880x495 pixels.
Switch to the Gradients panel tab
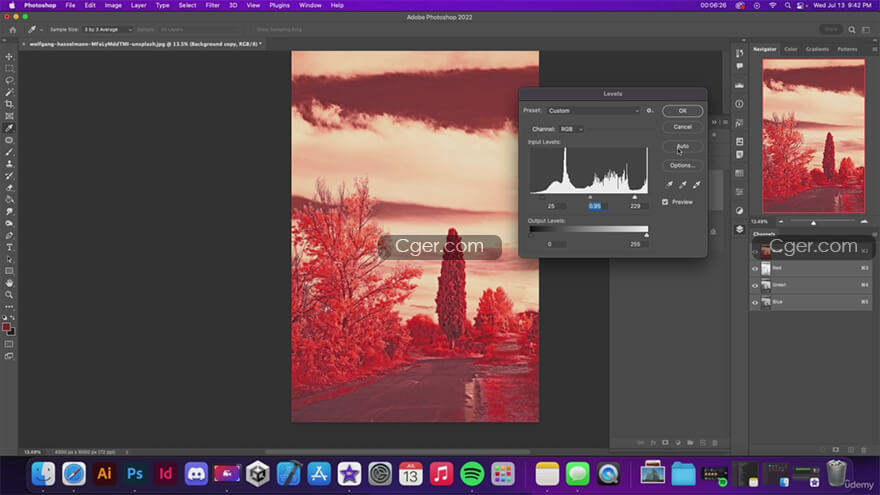point(817,49)
